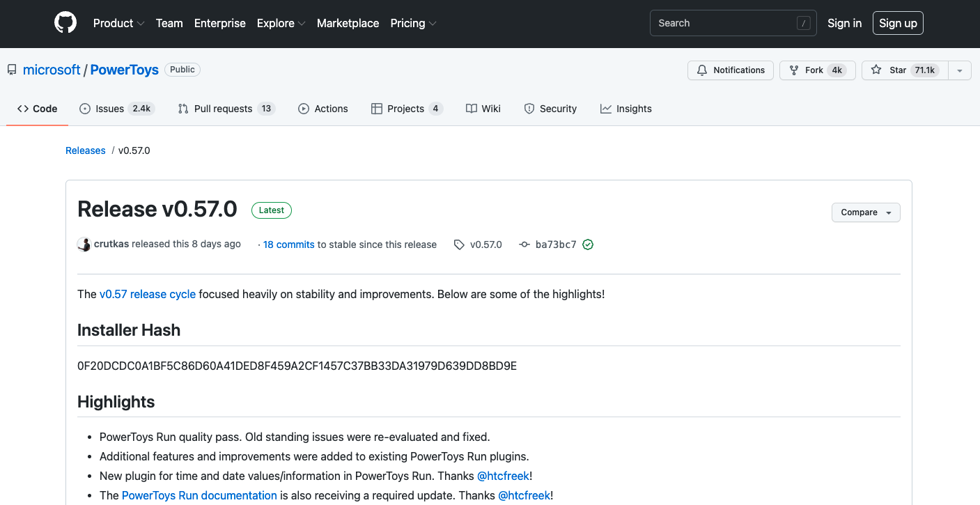Open the Projects tab
980x505 pixels.
pos(407,109)
